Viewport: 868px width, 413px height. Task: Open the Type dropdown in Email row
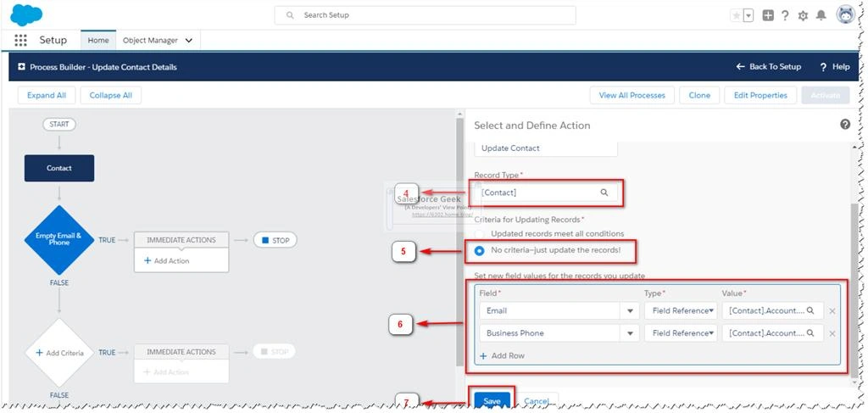coord(681,311)
